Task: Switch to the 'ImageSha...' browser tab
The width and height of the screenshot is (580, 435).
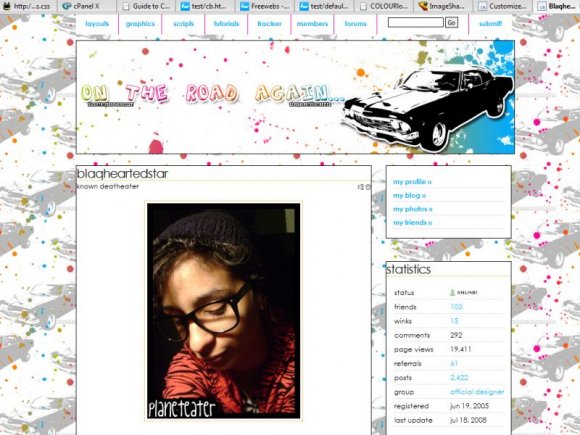Action: 442,6
